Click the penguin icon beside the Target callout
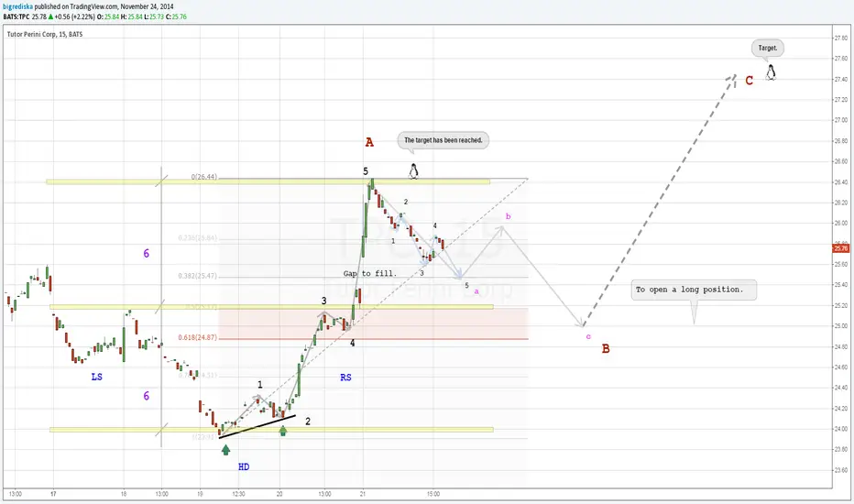 [771, 72]
